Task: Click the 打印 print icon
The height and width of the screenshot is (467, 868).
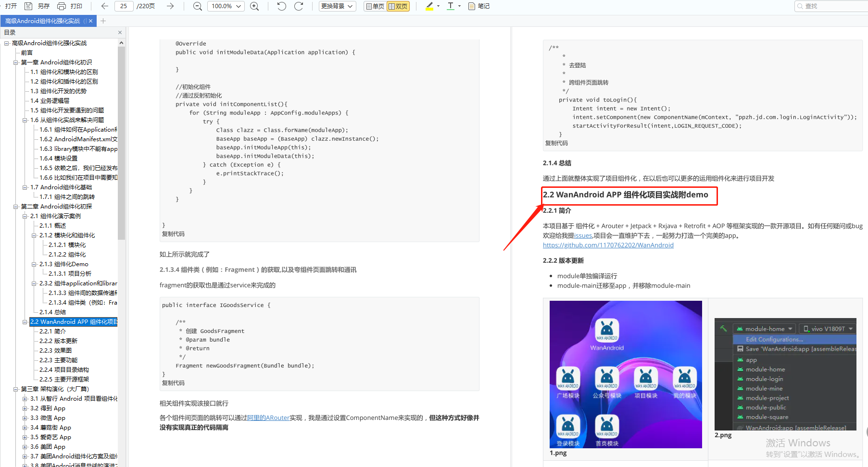Action: point(61,6)
